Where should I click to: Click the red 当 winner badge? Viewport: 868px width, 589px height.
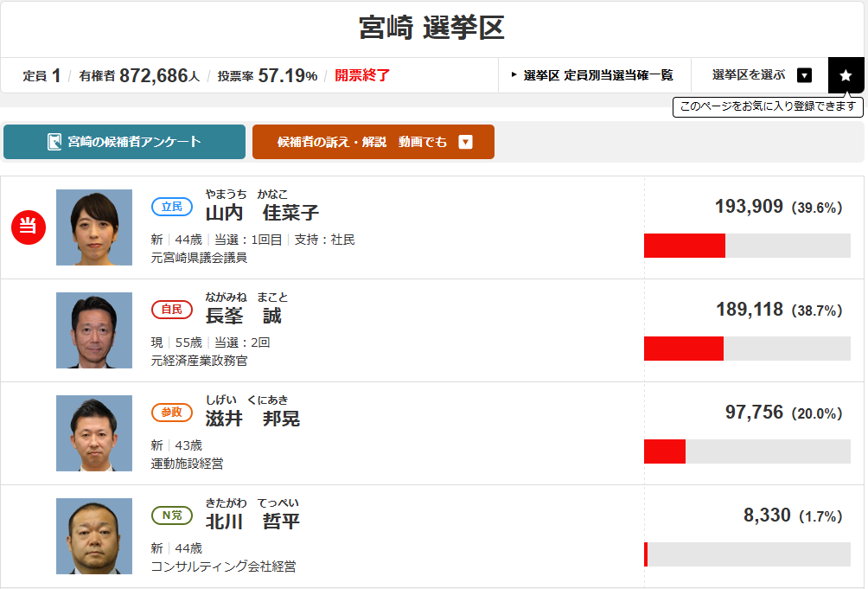coord(28,227)
